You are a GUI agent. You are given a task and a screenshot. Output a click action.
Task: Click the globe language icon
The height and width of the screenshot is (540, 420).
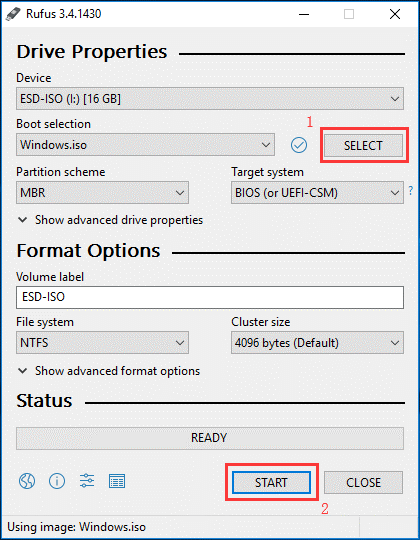point(27,481)
